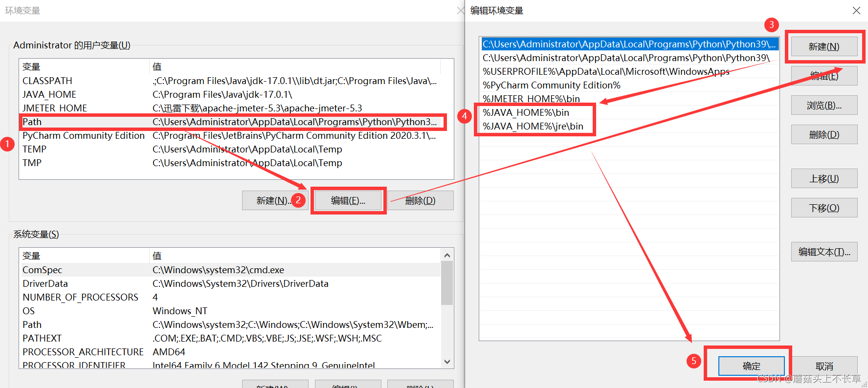Click 上移(U) move up button
This screenshot has height=388, width=868.
click(824, 178)
